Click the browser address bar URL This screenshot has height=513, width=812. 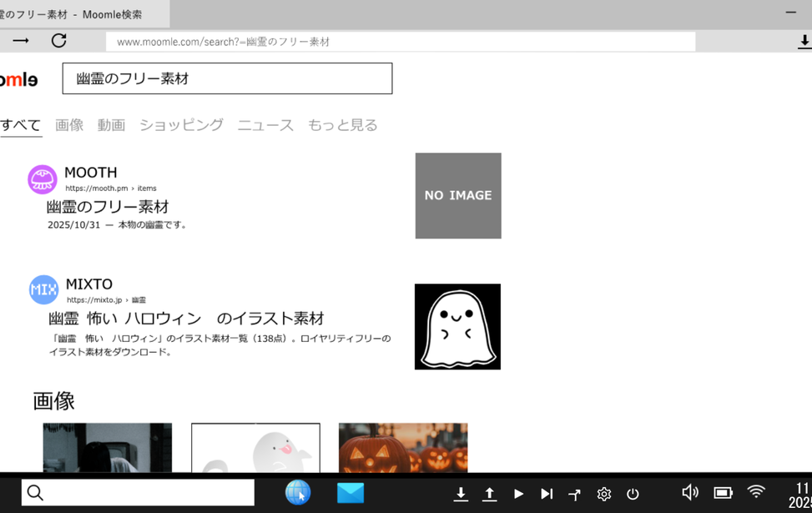tap(401, 42)
